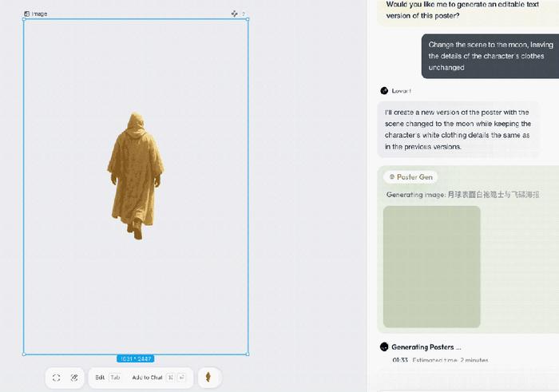This screenshot has width=559, height=392.
Task: Select the cloaked figure on canvas
Action: (136, 176)
